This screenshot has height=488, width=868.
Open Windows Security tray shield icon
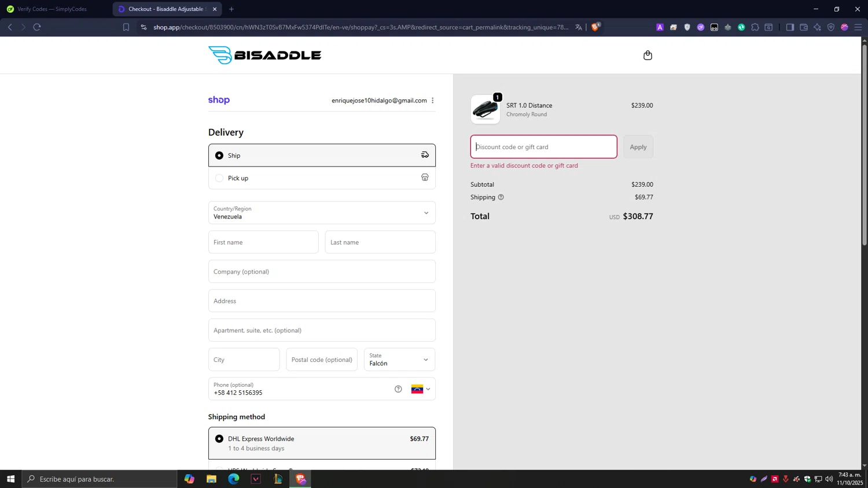pyautogui.click(x=807, y=479)
